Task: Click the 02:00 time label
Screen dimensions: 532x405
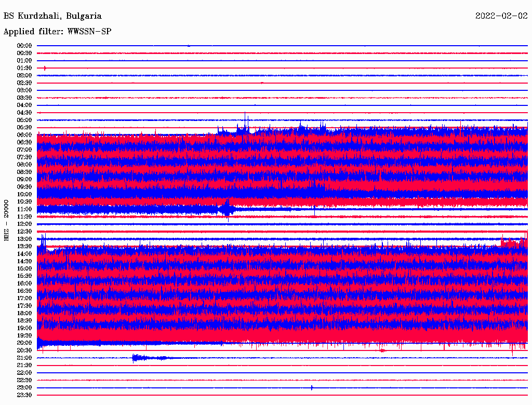Action: coord(24,75)
